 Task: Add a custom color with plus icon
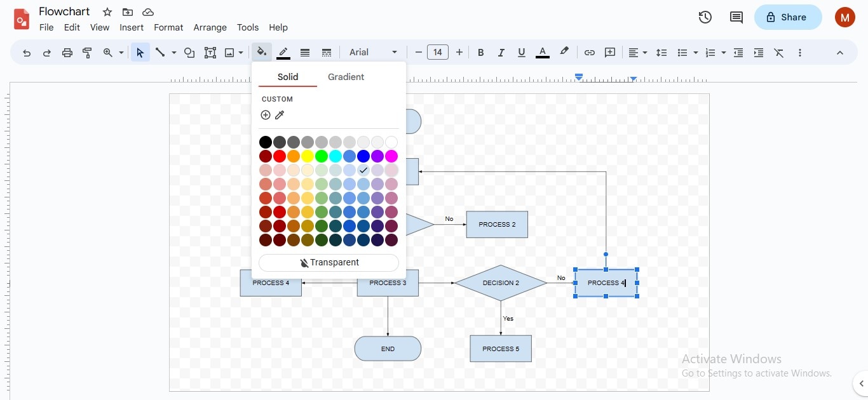(266, 115)
